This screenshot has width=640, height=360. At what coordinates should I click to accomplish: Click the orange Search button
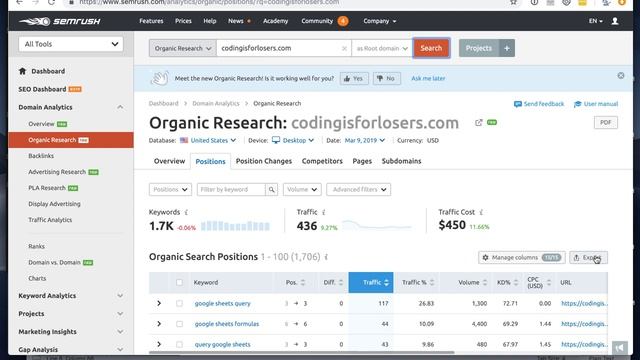(x=431, y=48)
